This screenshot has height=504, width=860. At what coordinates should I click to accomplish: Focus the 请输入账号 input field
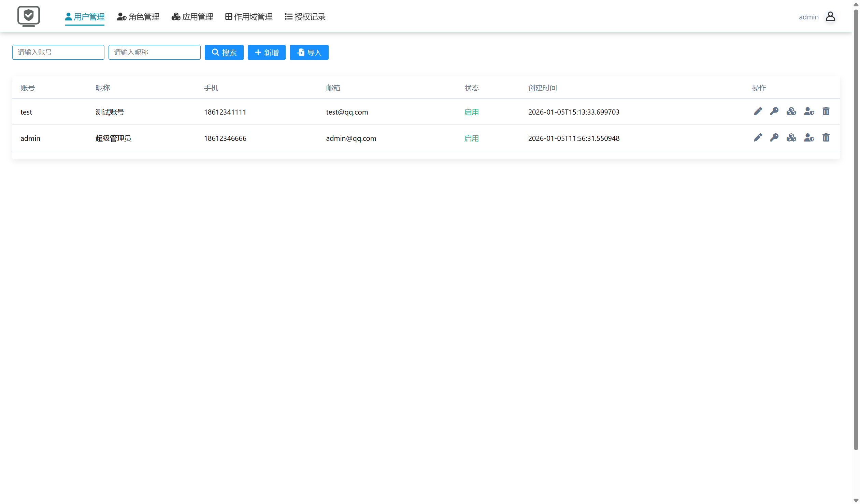click(x=58, y=53)
